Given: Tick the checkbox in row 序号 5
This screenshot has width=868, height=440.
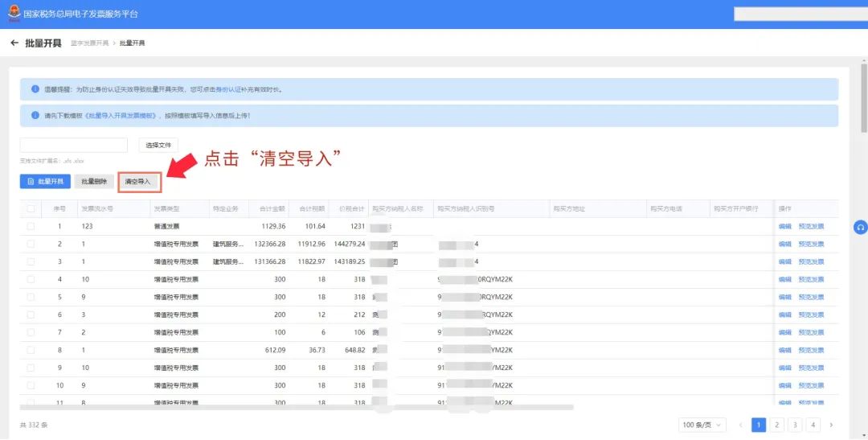Looking at the screenshot, I should pyautogui.click(x=31, y=297).
